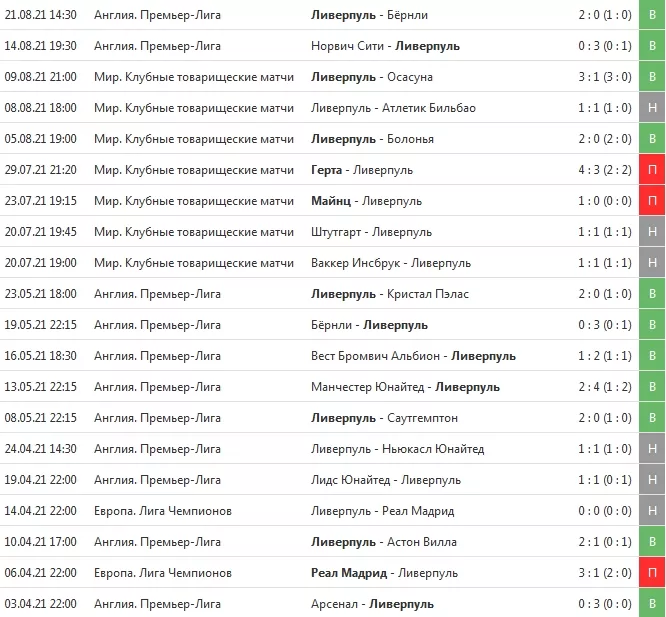
Task: Click the date 14.08.21 19:30
Action: [x=41, y=46]
